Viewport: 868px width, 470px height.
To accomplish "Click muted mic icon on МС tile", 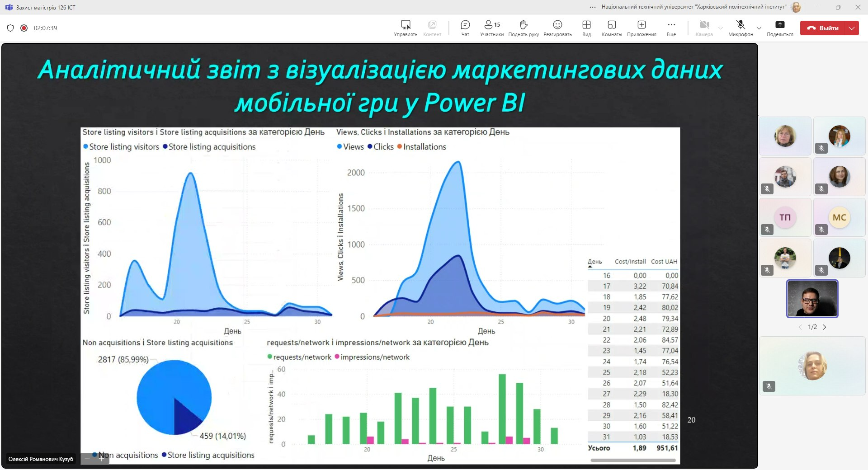I will pyautogui.click(x=821, y=230).
